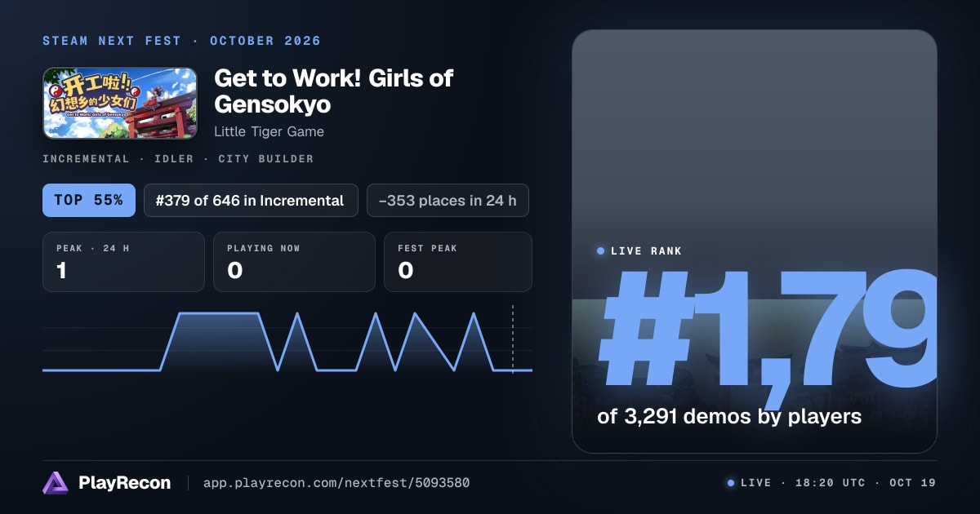Select the PLAYING NOW stat card

click(x=294, y=262)
